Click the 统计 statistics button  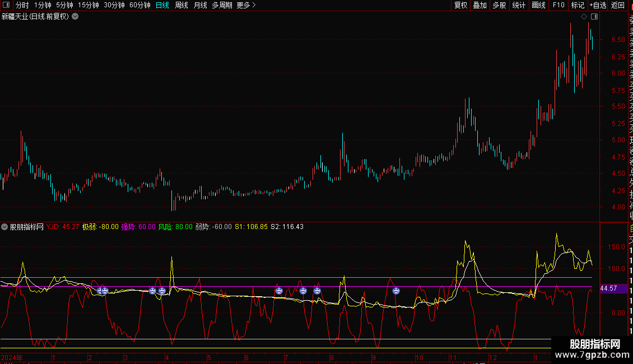(x=519, y=5)
